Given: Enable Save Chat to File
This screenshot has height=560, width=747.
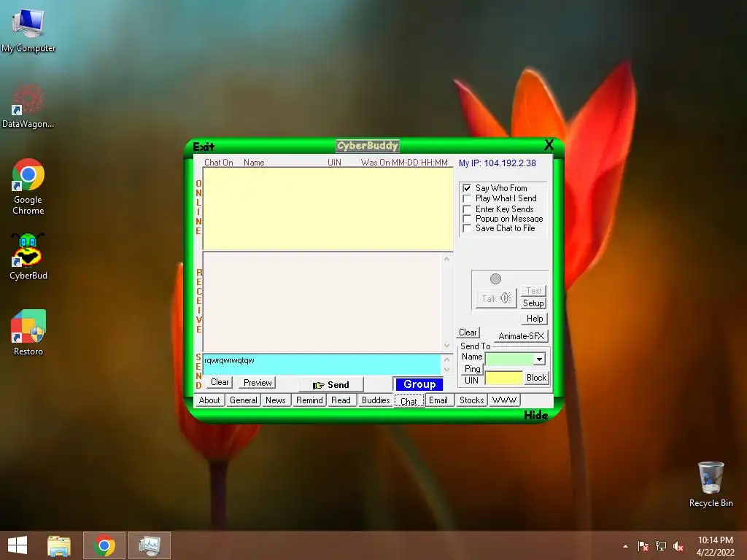Looking at the screenshot, I should coord(467,228).
